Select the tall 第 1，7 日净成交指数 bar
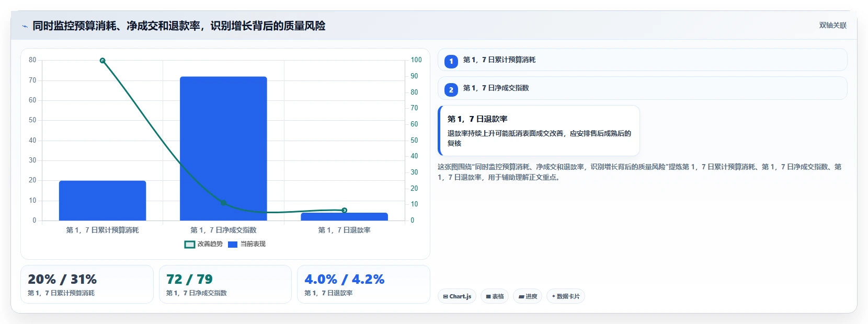The width and height of the screenshot is (868, 324). click(223, 148)
